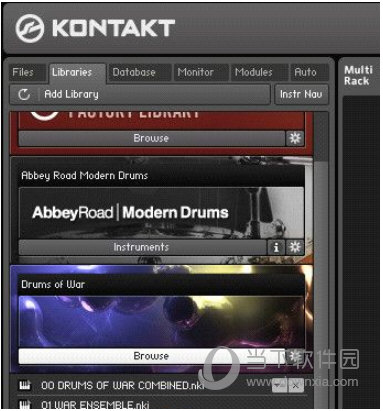383x411 pixels.
Task: Click the Add Library button
Action: tap(72, 95)
